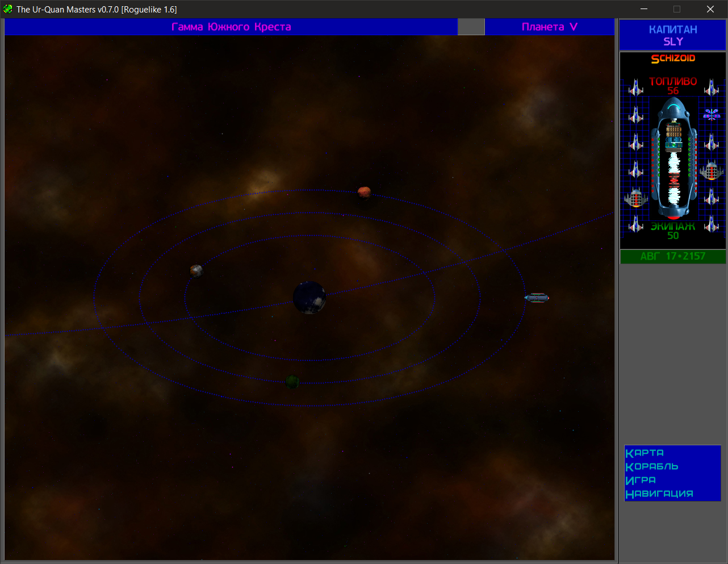Click the flagship module diagram in status panel
728x564 pixels.
673,158
